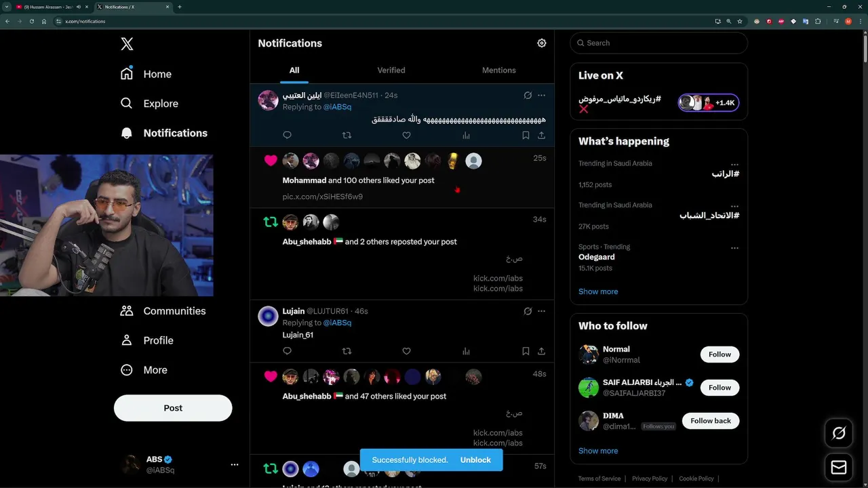The image size is (868, 488).
Task: Open Cookie Policy link
Action: point(696,479)
